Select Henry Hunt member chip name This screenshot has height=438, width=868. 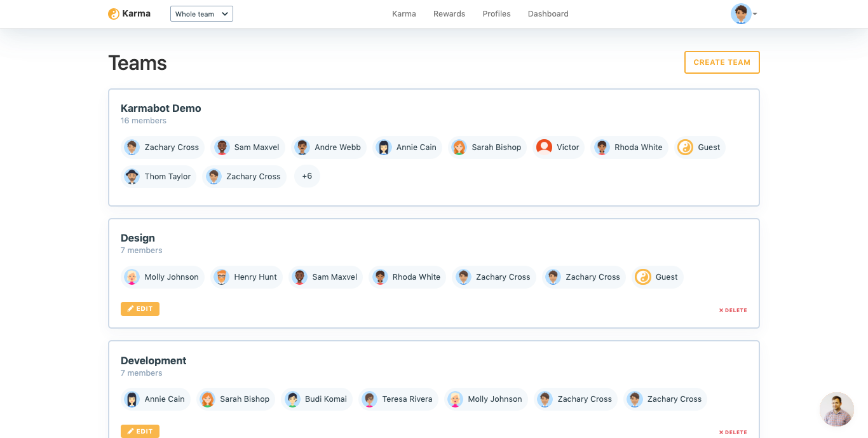(255, 277)
